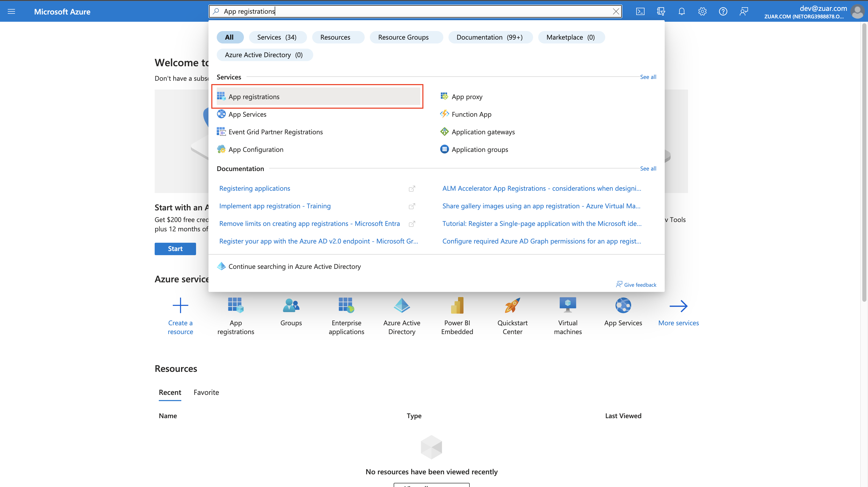868x487 pixels.
Task: Open the hamburger portal menu
Action: (11, 11)
